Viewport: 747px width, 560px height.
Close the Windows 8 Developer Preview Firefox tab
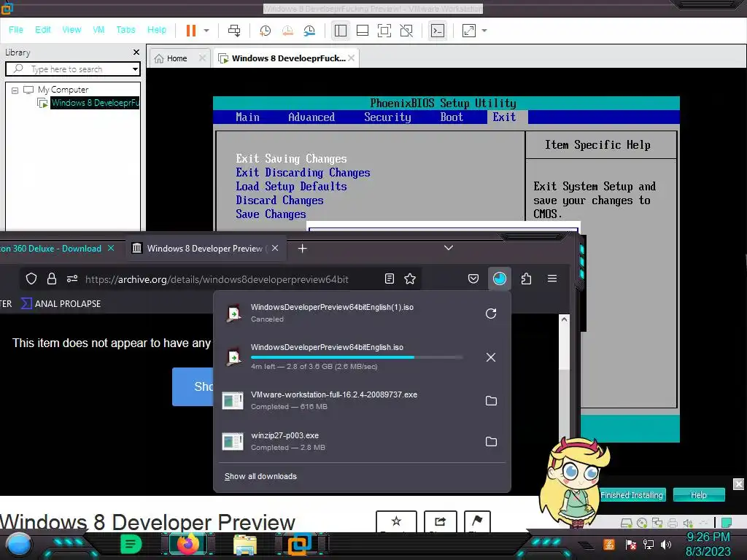tap(275, 248)
